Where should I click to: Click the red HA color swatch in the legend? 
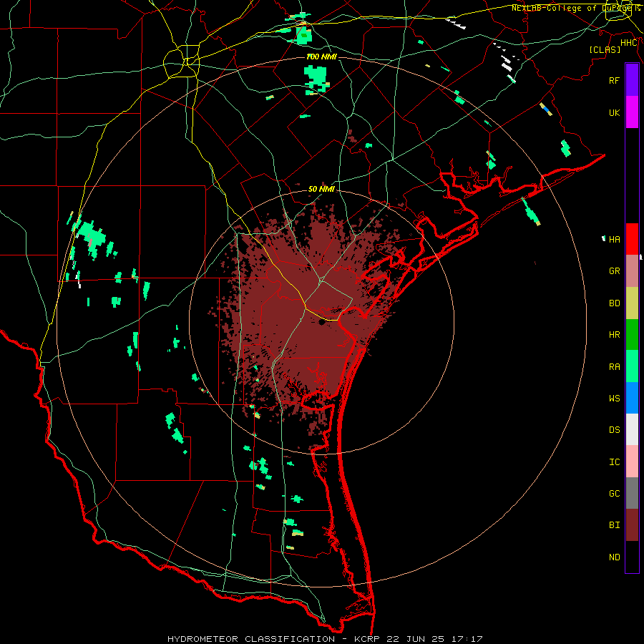632,239
